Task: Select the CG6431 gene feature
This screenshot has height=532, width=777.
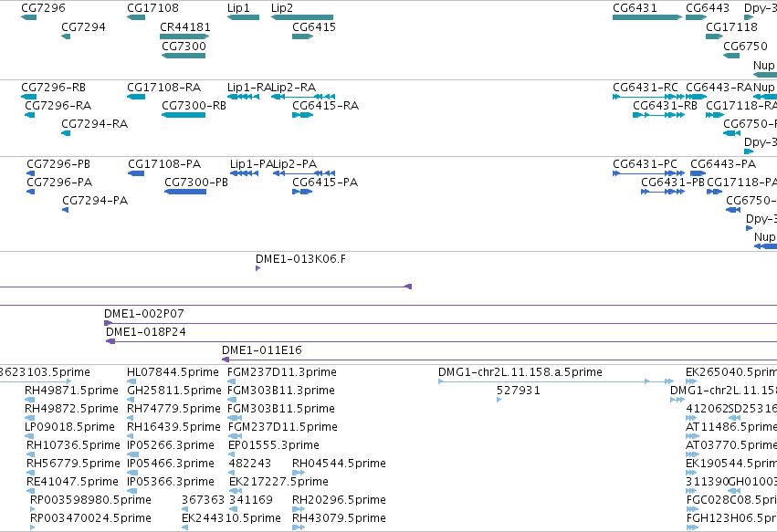Action: (x=647, y=17)
